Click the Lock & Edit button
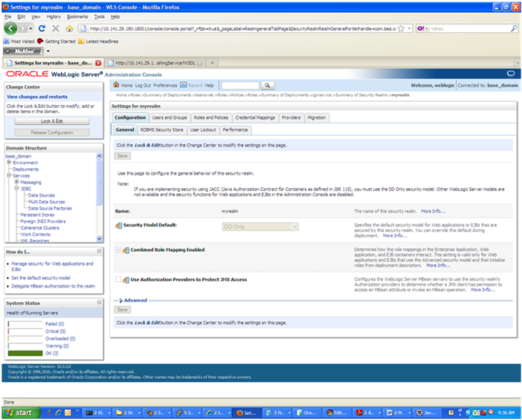 click(52, 121)
